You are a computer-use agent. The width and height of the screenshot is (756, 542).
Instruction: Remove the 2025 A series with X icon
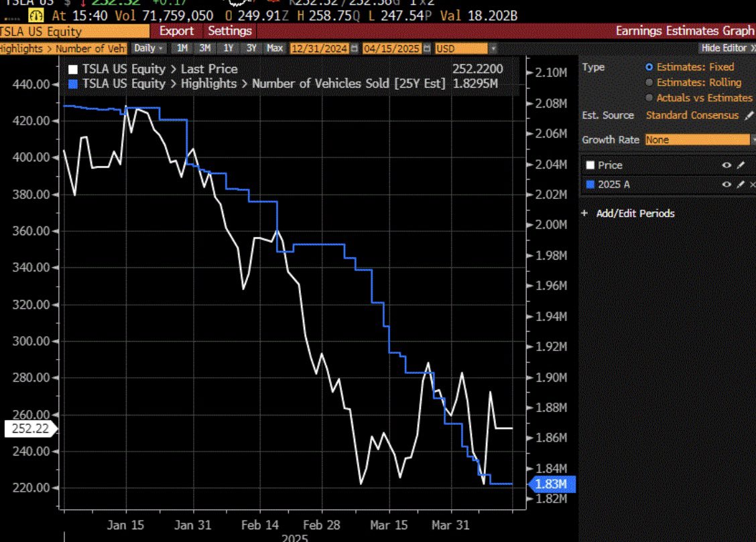tap(753, 184)
